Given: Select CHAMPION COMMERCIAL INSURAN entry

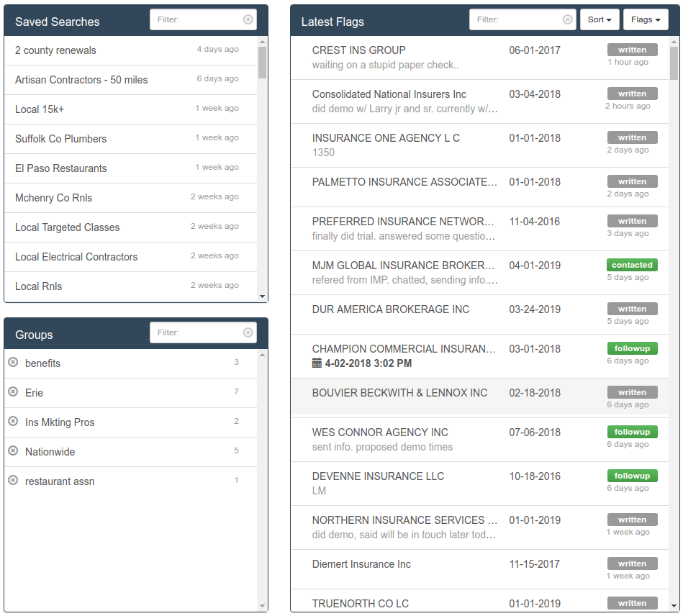Looking at the screenshot, I should (x=479, y=356).
